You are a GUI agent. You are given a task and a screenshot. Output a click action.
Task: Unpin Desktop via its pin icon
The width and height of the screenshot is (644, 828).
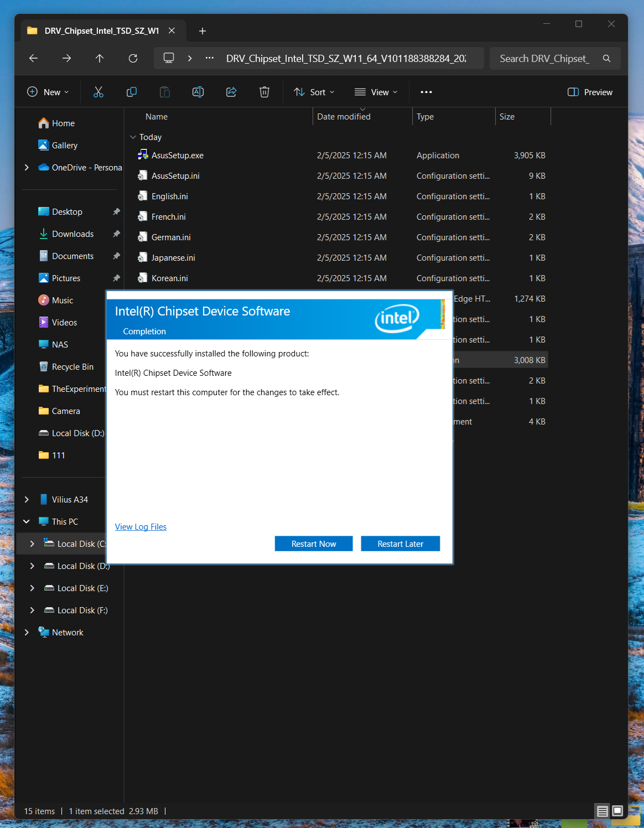click(x=116, y=212)
